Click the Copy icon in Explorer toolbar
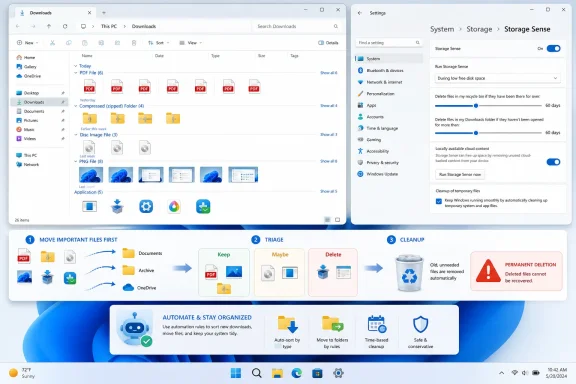Image resolution: width=576 pixels, height=384 pixels. pyautogui.click(x=69, y=43)
